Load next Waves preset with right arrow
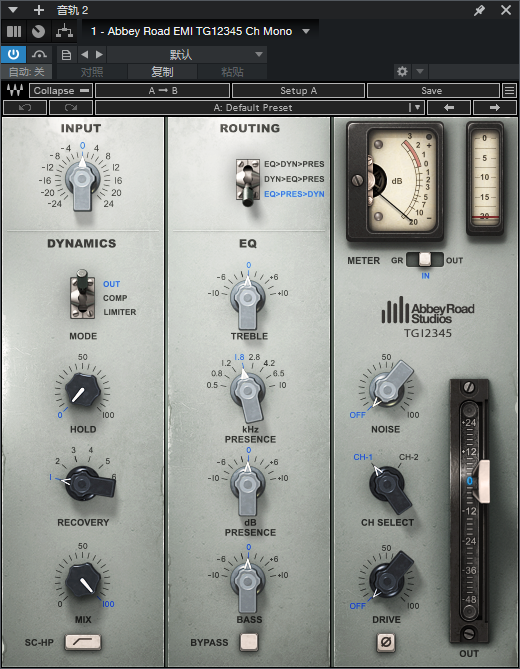The height and width of the screenshot is (669, 520). pos(495,108)
